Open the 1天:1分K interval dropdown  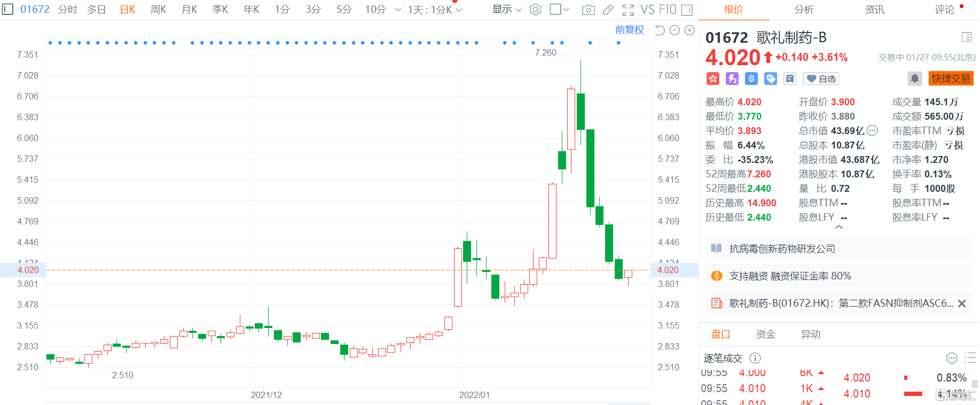click(435, 10)
